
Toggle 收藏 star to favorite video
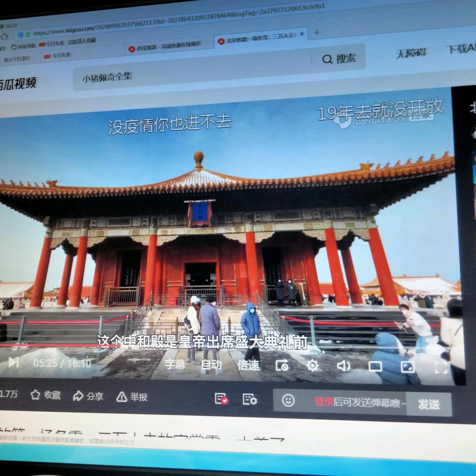pyautogui.click(x=45, y=395)
